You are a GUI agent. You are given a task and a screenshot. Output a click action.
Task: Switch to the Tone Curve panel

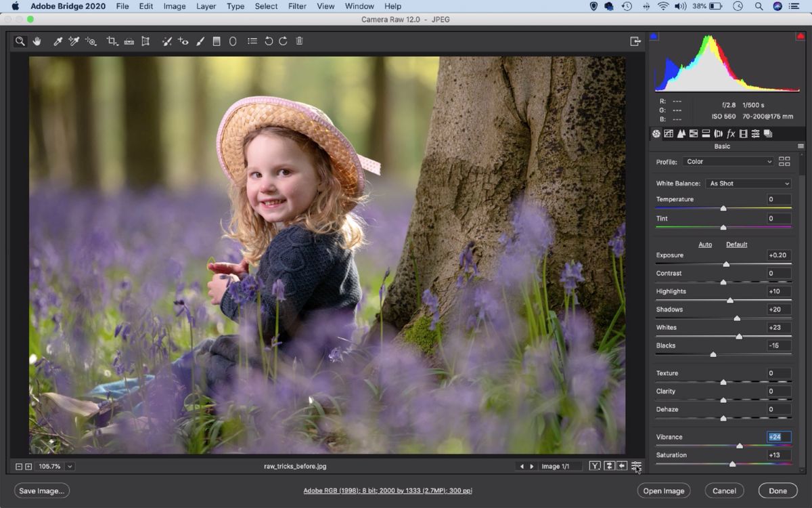coord(669,133)
